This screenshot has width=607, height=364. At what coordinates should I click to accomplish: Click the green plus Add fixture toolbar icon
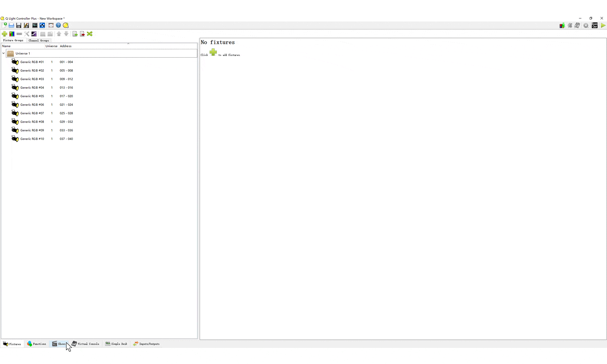tap(4, 34)
